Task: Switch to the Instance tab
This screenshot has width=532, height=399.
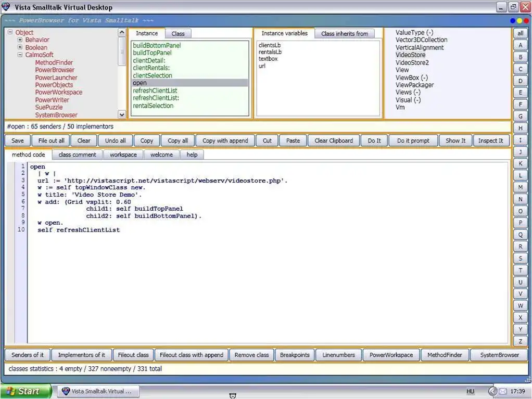Action: point(147,33)
